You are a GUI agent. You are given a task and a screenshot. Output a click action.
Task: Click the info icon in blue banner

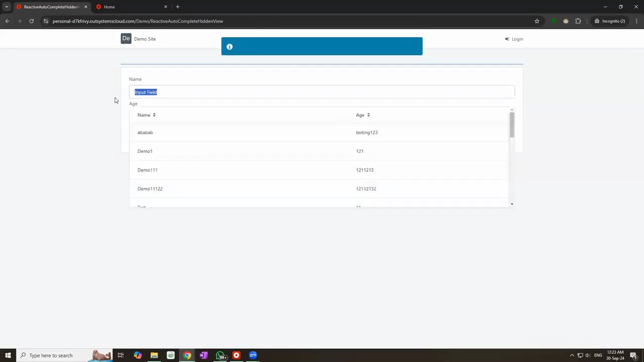tap(229, 47)
